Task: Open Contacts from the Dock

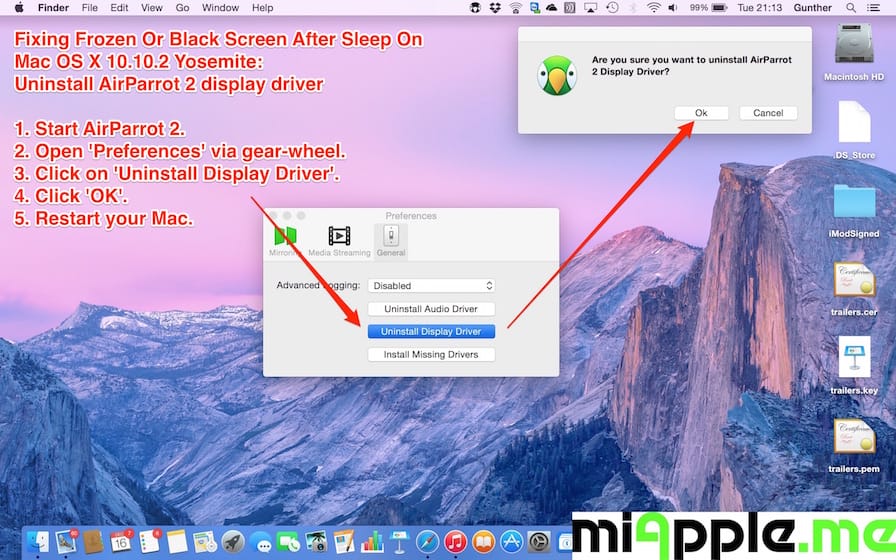Action: (93, 541)
